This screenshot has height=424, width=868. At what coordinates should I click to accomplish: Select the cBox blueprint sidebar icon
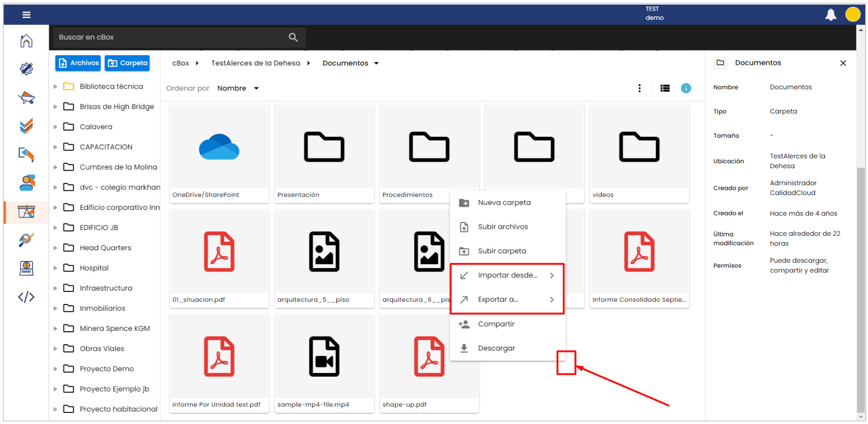click(x=26, y=212)
